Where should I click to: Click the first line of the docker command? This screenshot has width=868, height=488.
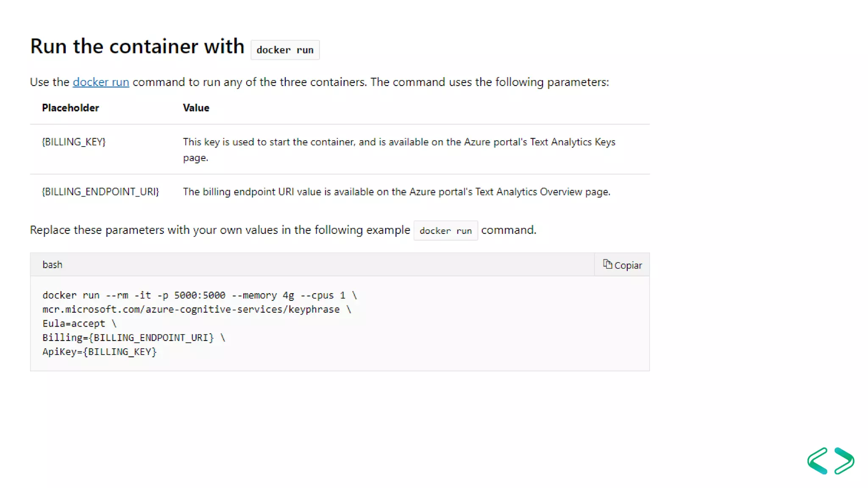coord(200,295)
